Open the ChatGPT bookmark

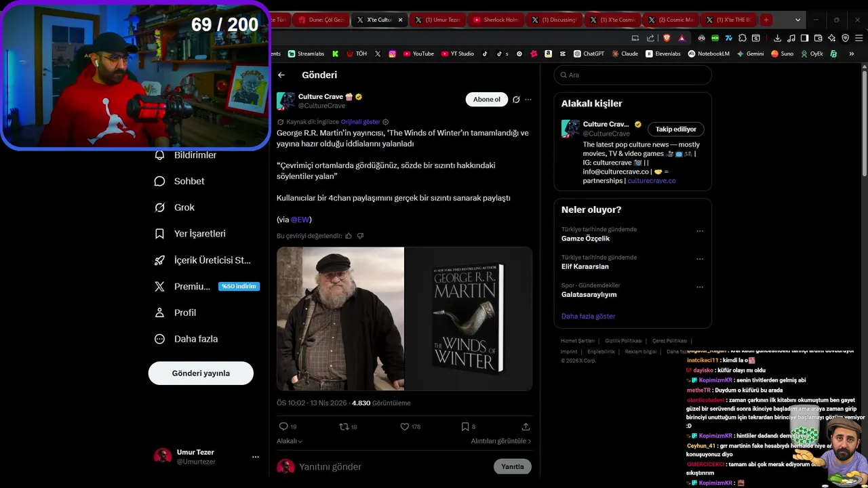point(589,54)
